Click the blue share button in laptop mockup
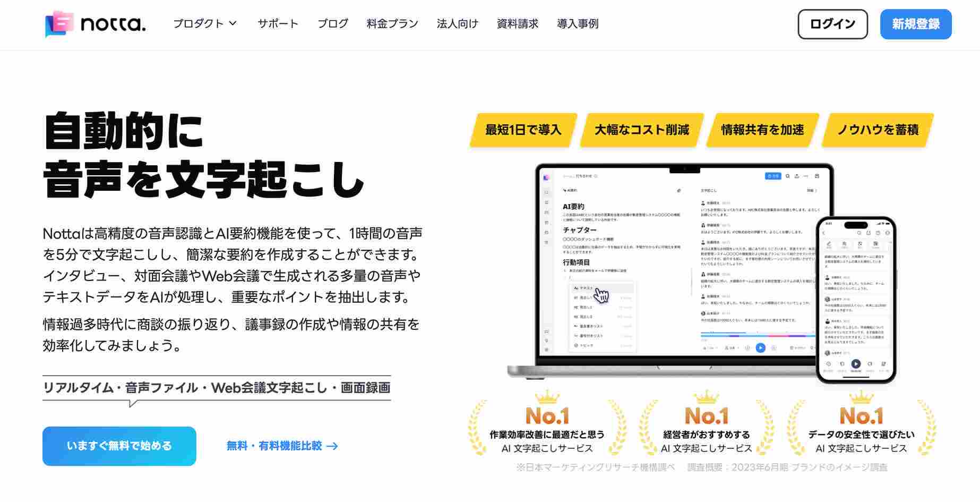980x502 pixels. click(x=773, y=176)
